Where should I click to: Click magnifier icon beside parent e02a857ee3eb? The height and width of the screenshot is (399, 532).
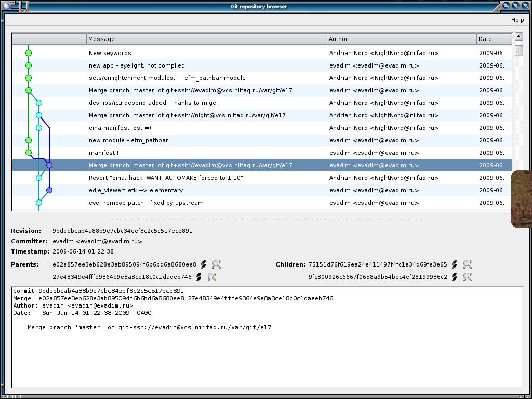point(217,264)
